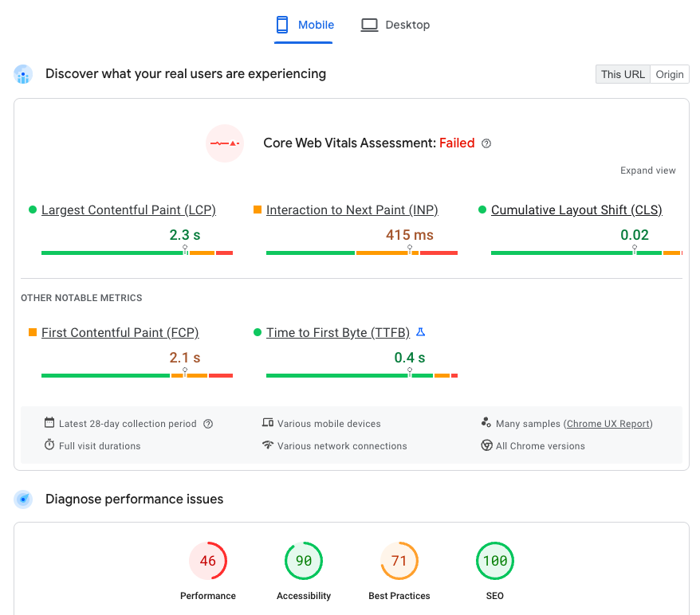Click the FCP distribution bar

[x=137, y=375]
